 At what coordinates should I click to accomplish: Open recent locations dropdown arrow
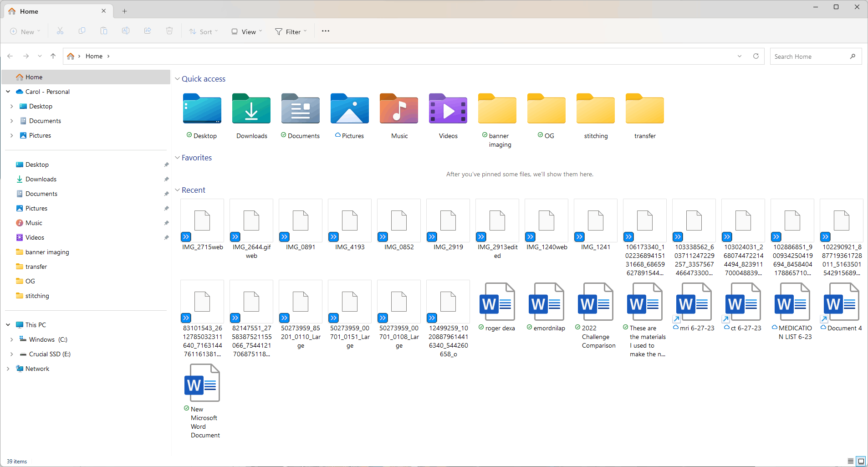(x=40, y=56)
